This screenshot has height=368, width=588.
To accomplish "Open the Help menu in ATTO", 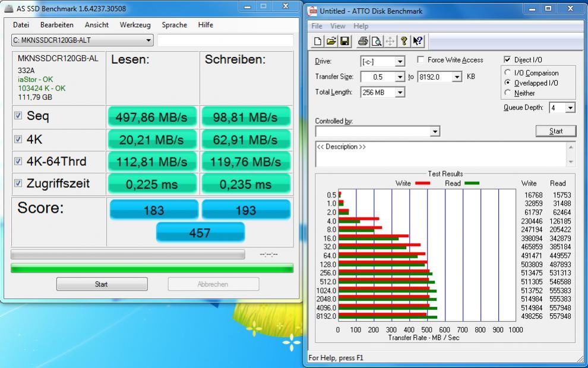I will pyautogui.click(x=361, y=26).
